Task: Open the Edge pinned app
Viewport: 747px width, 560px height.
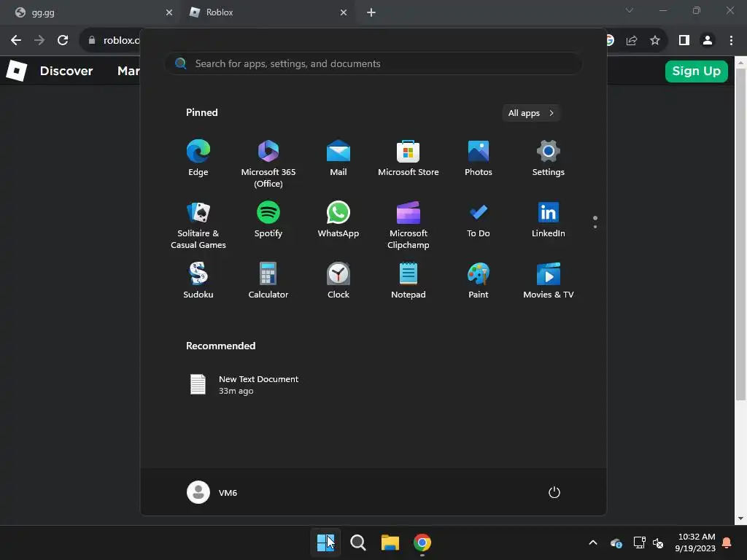Action: click(198, 158)
